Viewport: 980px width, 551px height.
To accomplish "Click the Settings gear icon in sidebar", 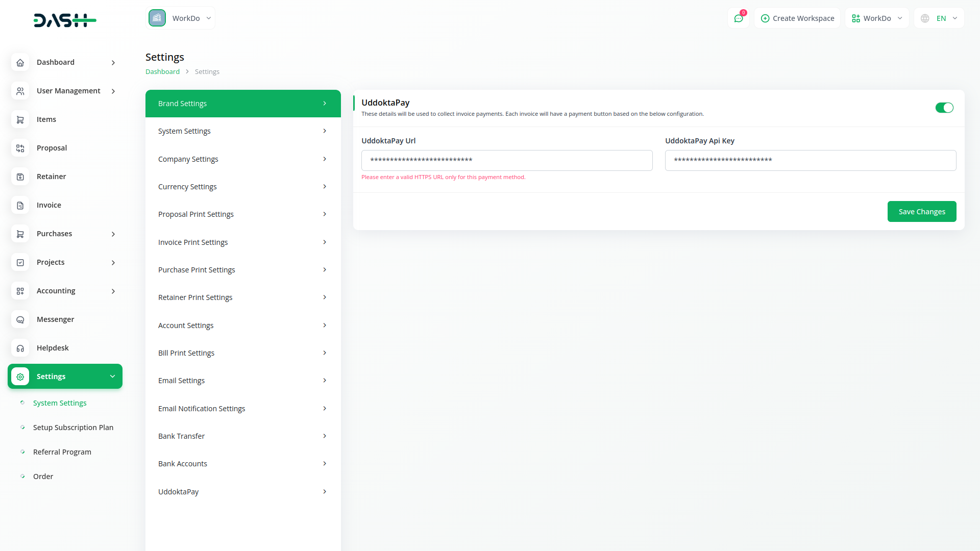I will pyautogui.click(x=20, y=377).
